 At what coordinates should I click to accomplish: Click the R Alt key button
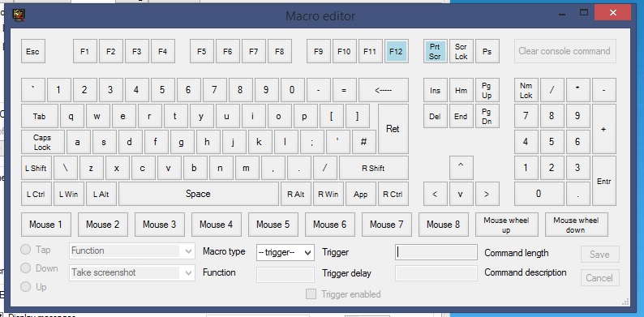point(296,194)
